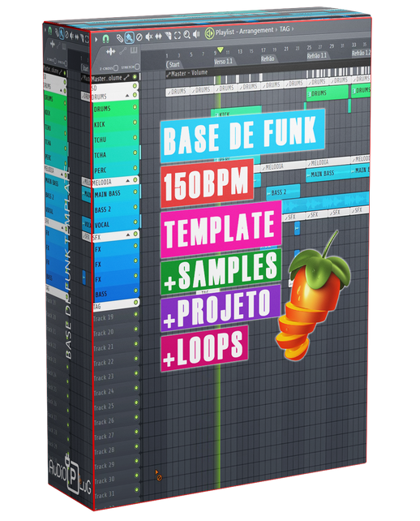Jump to the Start marker
The height and width of the screenshot is (521, 420).
(x=174, y=64)
